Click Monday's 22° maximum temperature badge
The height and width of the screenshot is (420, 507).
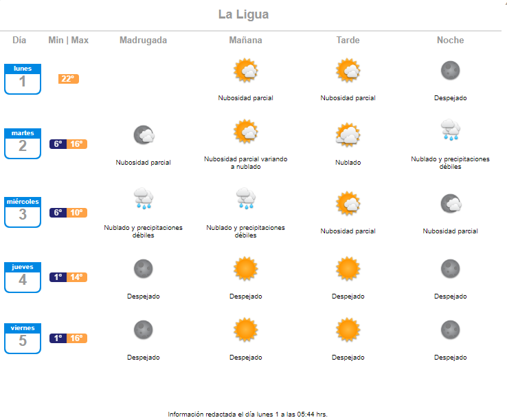(69, 79)
